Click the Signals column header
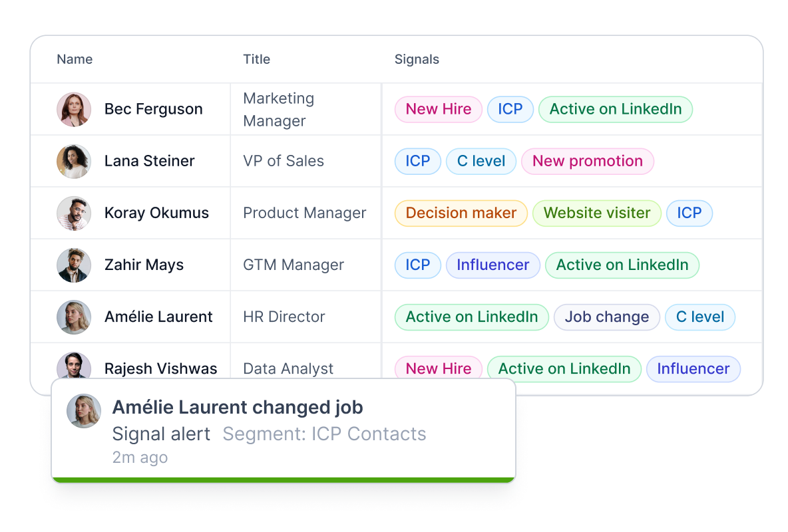The height and width of the screenshot is (532, 788). [417, 59]
